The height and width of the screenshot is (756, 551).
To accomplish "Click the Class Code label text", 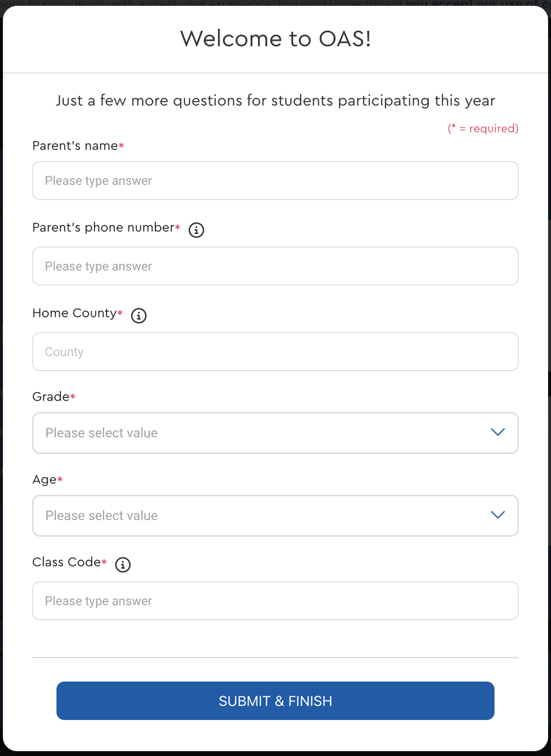I will [x=67, y=562].
